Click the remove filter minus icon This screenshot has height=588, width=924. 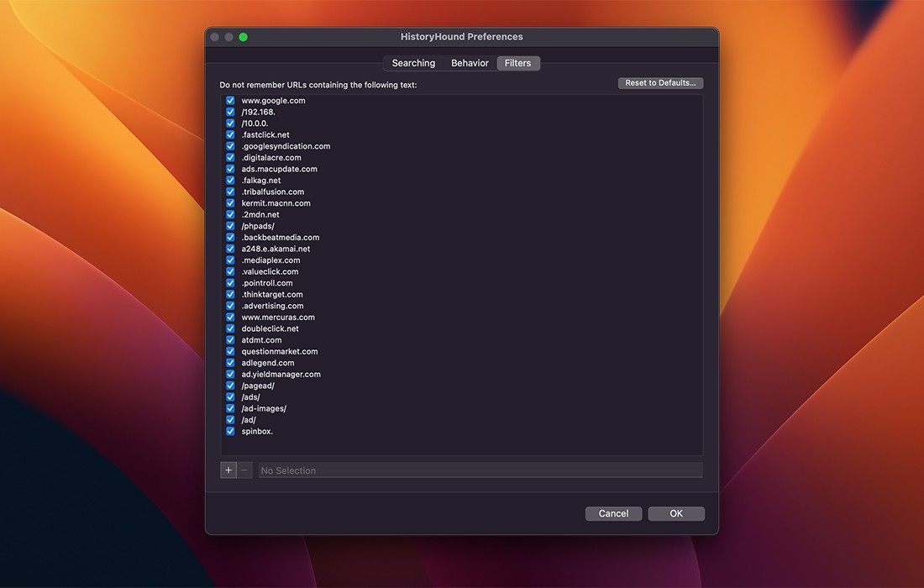(x=244, y=470)
